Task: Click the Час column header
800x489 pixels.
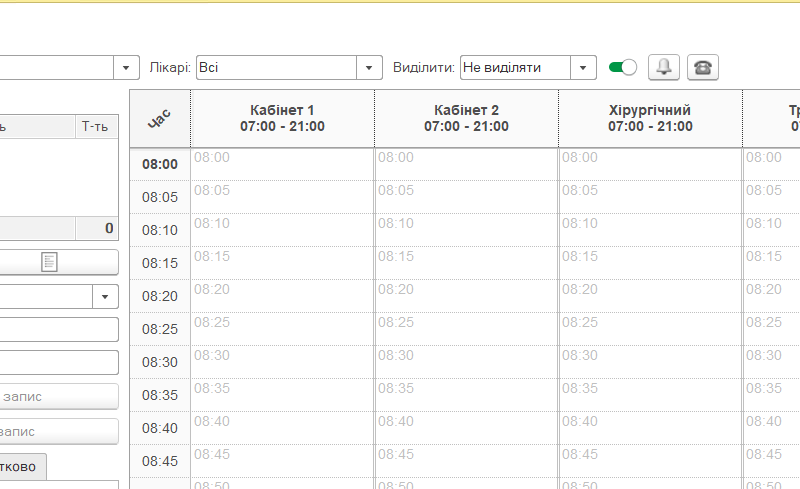Action: (x=160, y=118)
